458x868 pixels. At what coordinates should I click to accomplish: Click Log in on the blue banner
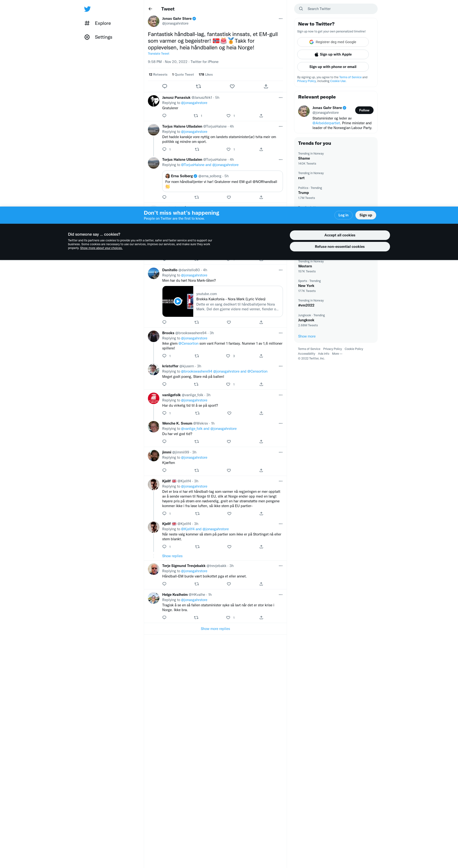(343, 215)
